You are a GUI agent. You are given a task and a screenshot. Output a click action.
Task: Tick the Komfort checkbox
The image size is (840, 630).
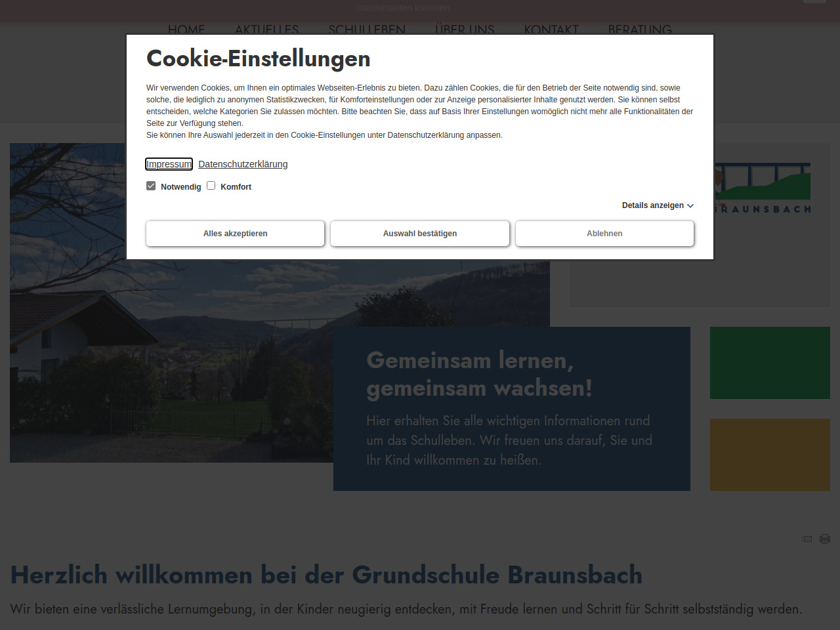tap(211, 186)
